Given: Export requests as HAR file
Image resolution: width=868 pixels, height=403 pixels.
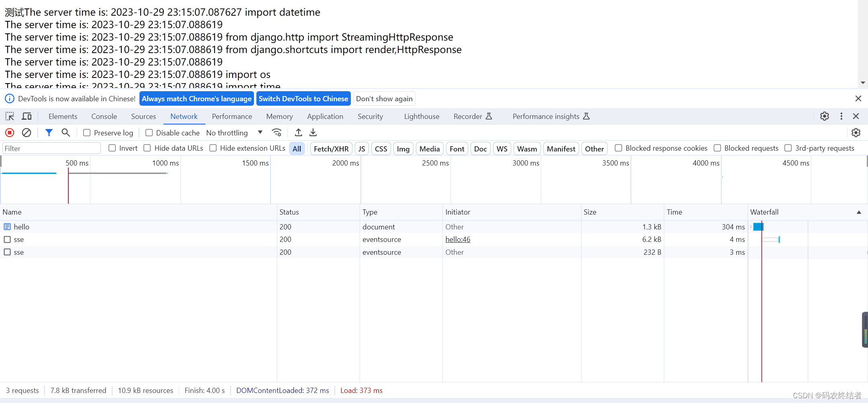Looking at the screenshot, I should (313, 132).
